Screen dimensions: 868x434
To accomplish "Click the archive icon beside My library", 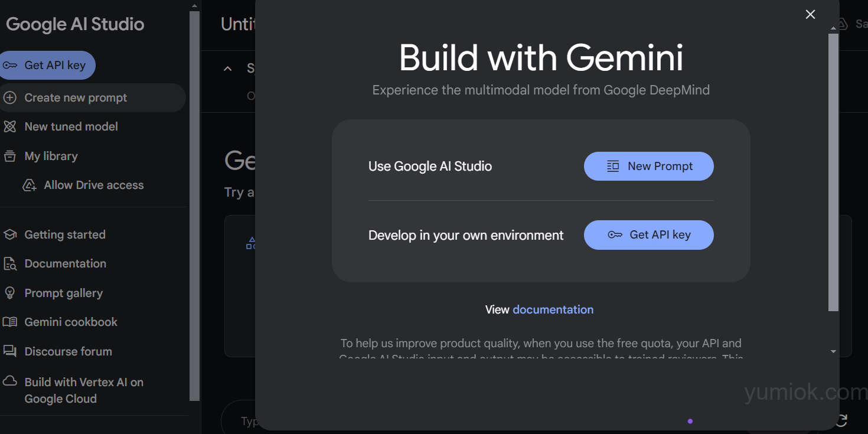I will [x=9, y=156].
